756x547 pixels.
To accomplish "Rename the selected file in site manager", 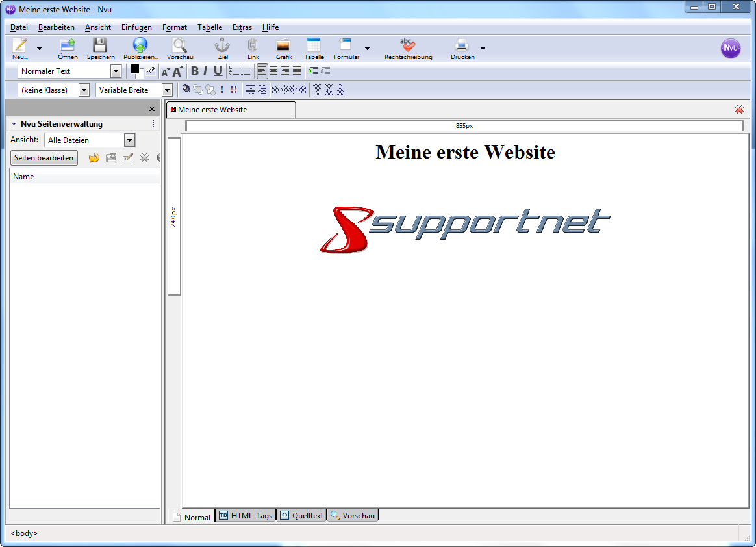I will point(128,158).
